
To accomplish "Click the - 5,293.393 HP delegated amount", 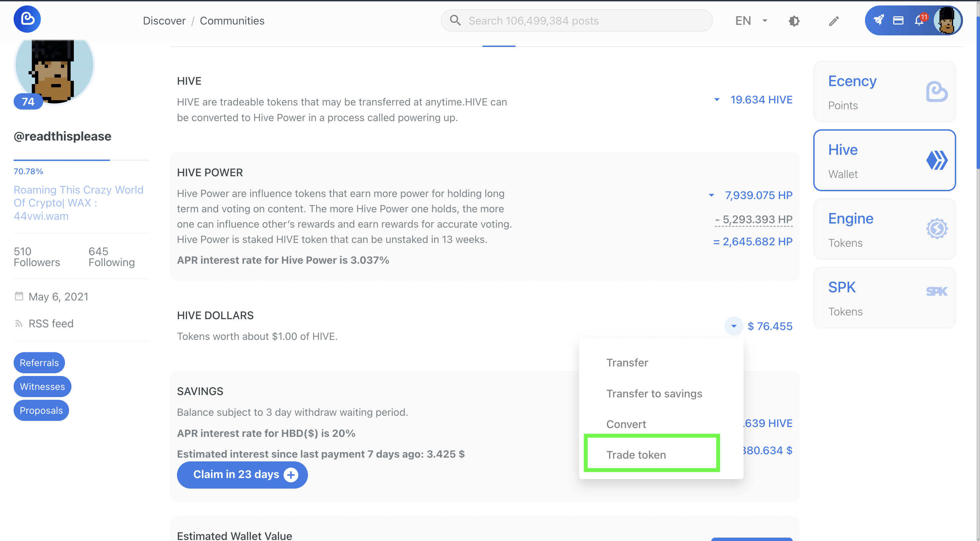I will point(754,219).
